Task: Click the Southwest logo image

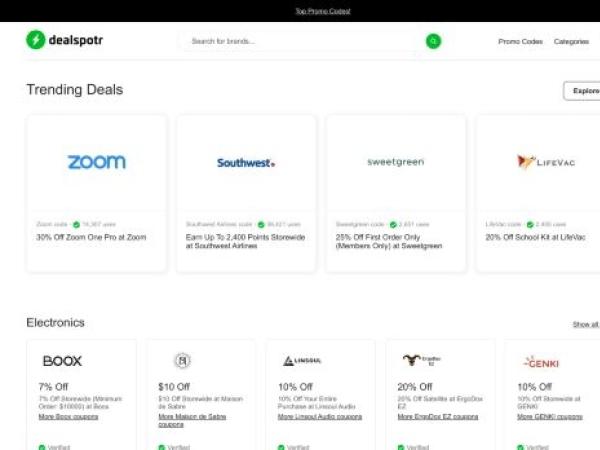Action: [x=246, y=163]
